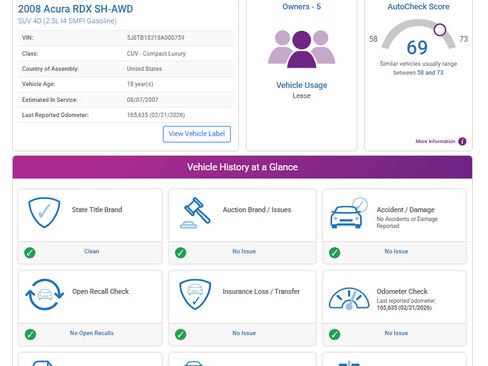Open the More Information link
This screenshot has height=366, width=488.
(435, 141)
